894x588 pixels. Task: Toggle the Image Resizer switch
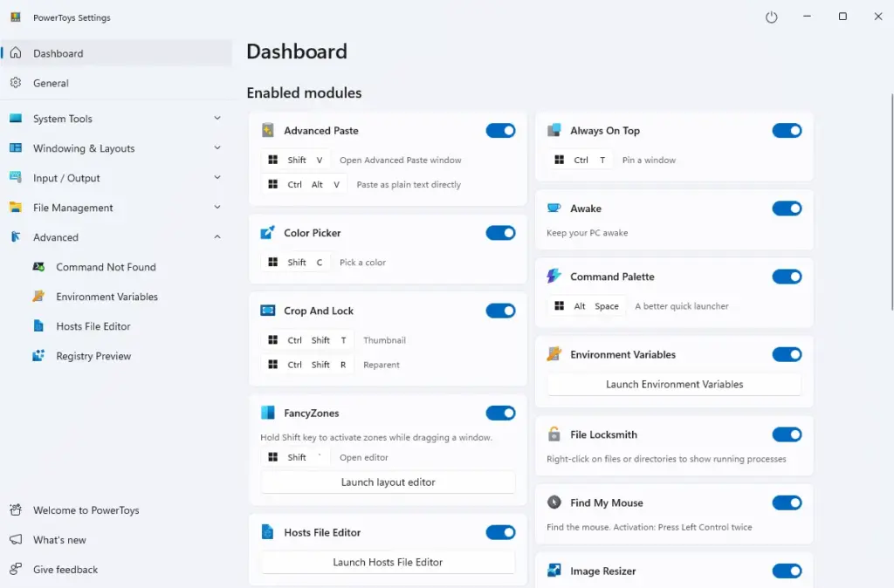pyautogui.click(x=787, y=571)
